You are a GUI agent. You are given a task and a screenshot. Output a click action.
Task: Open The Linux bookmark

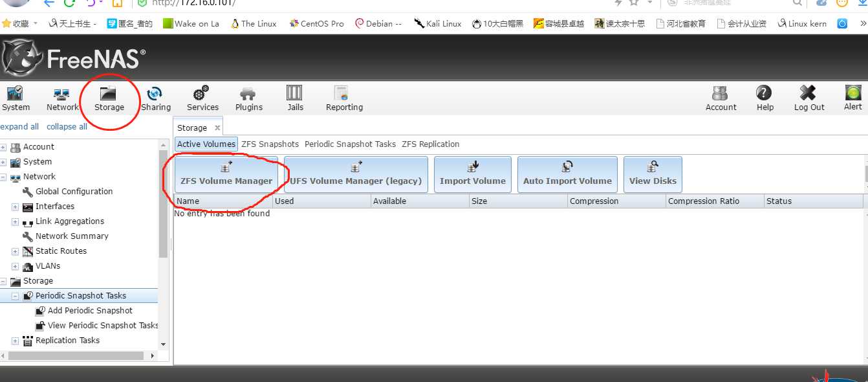click(252, 23)
